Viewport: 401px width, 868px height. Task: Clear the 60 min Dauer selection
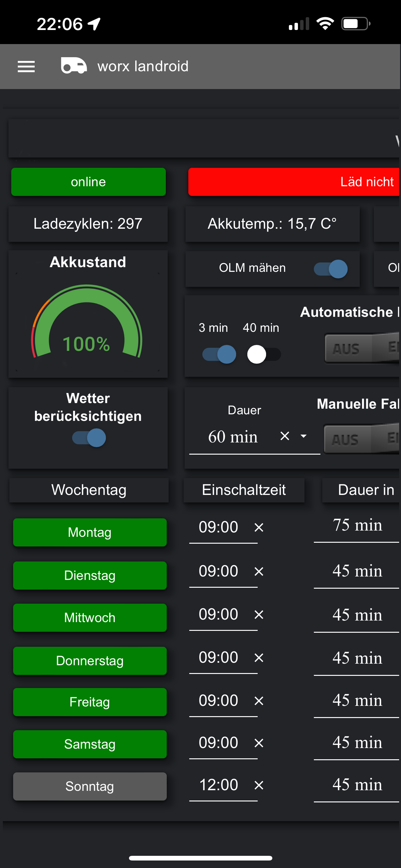tap(285, 436)
